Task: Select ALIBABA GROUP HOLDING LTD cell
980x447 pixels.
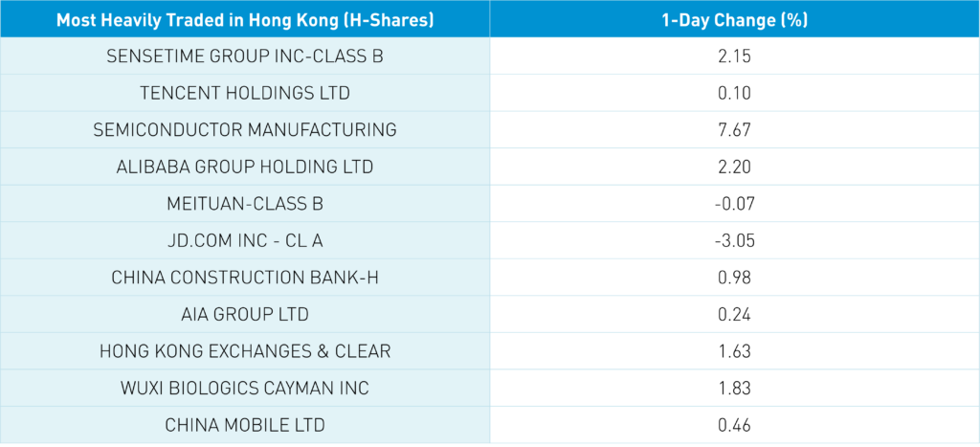Action: (245, 167)
